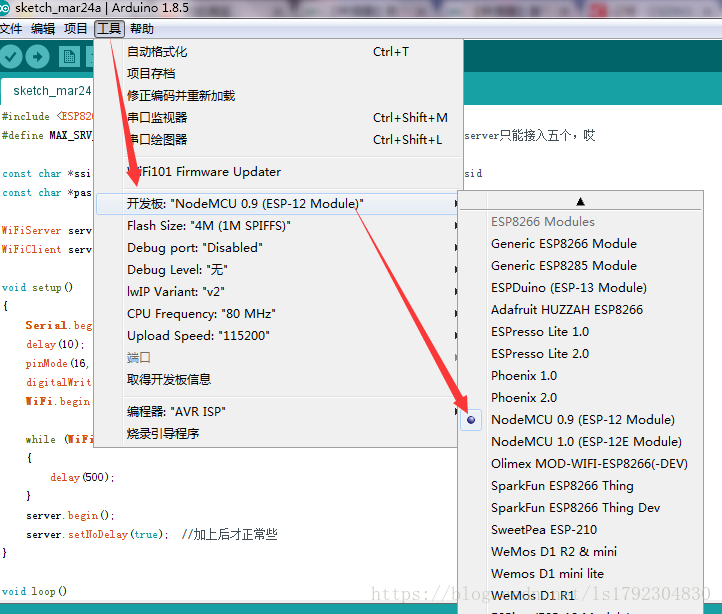Expand the CPU Frequency submenu
This screenshot has height=614, width=722.
[x=277, y=314]
